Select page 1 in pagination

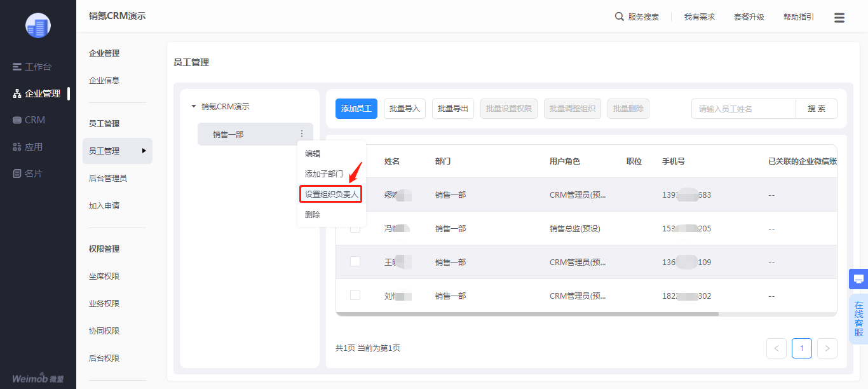(802, 348)
